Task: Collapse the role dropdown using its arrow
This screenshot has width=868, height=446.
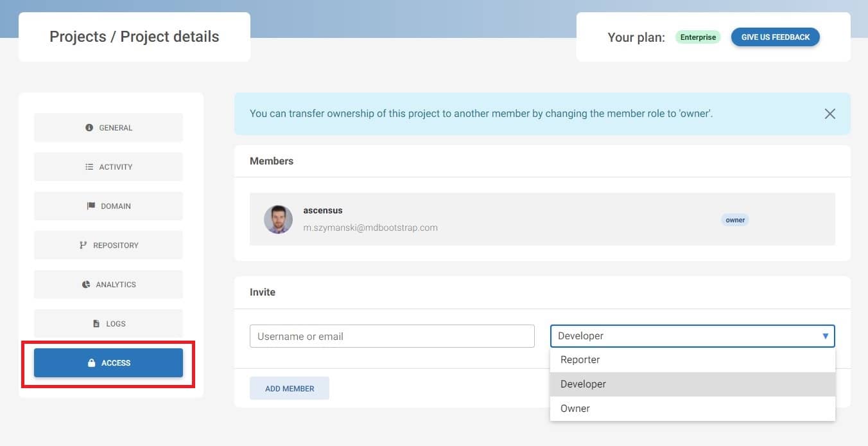Action: [x=825, y=336]
